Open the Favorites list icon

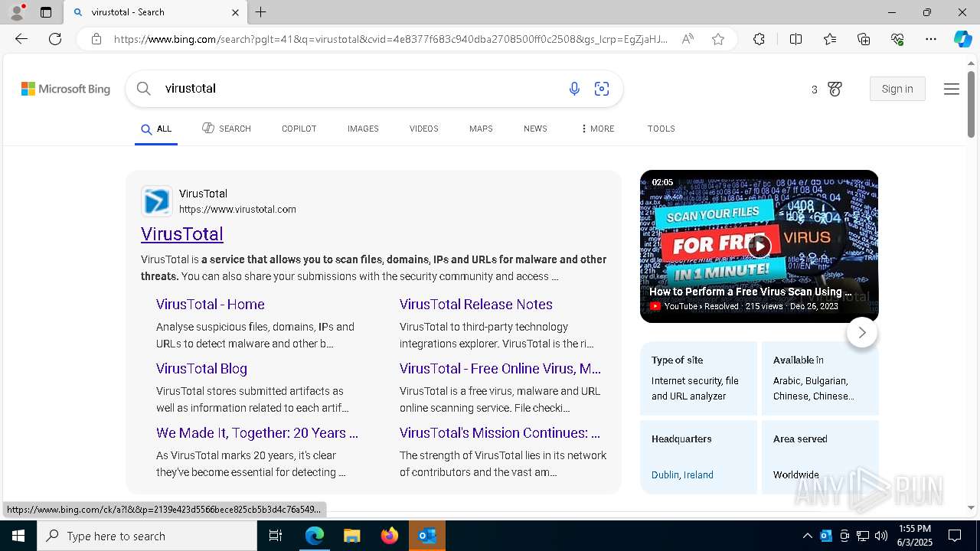(x=830, y=39)
